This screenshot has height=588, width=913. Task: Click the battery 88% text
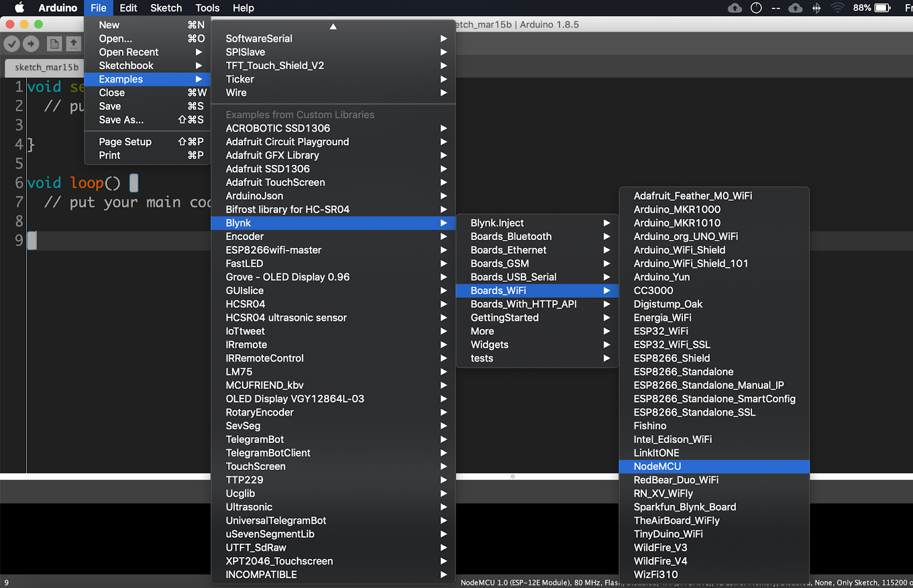point(862,8)
